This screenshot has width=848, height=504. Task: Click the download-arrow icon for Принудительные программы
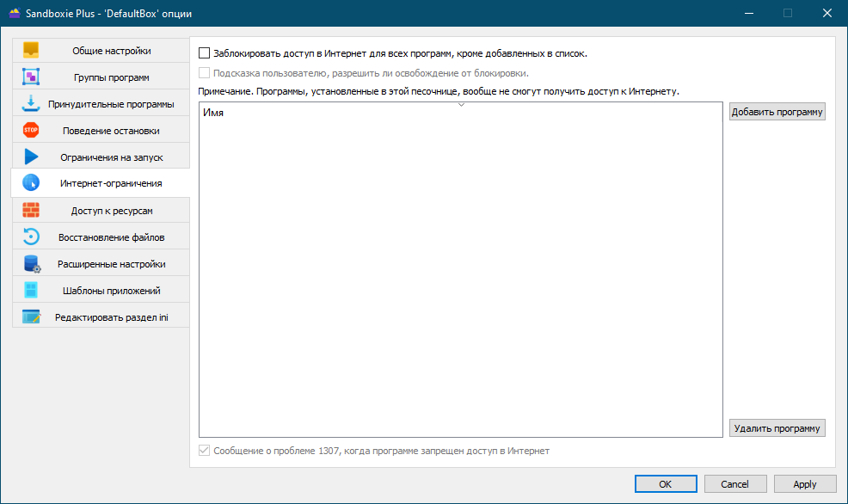click(x=31, y=103)
